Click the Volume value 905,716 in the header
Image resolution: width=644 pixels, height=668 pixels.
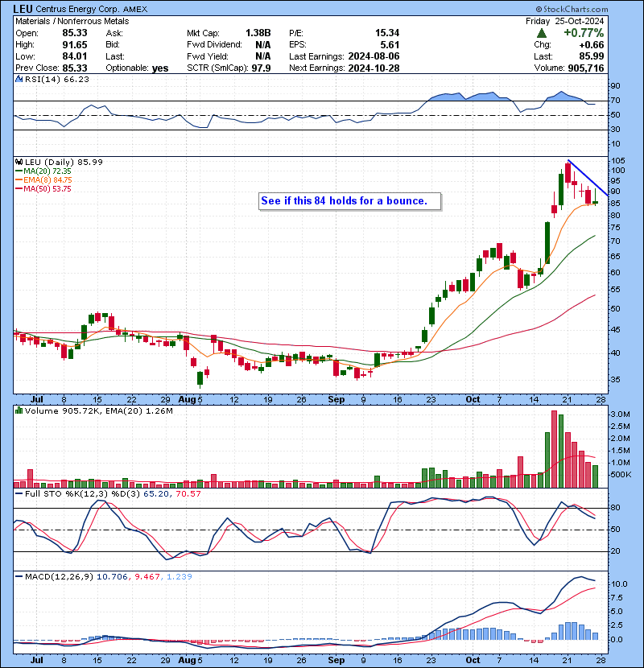point(585,68)
